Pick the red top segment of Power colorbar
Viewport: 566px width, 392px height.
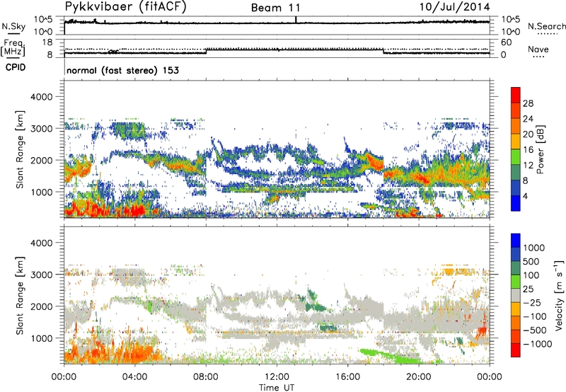(x=516, y=95)
